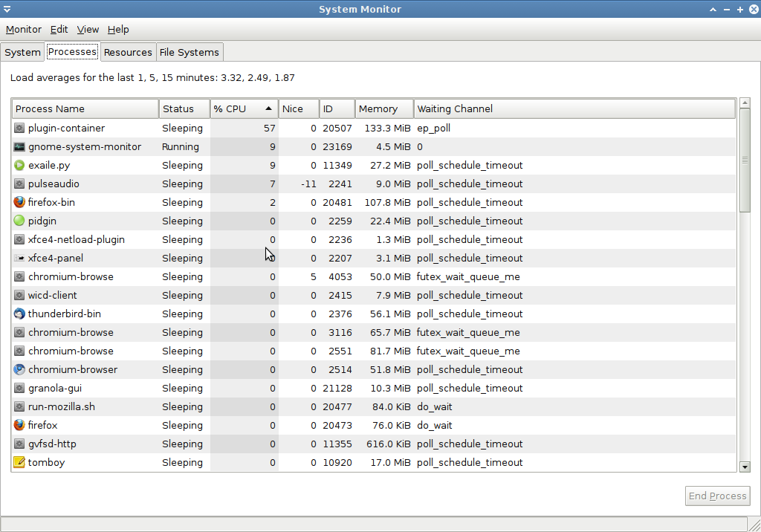Select the run-mozilla.sh process name

click(62, 406)
